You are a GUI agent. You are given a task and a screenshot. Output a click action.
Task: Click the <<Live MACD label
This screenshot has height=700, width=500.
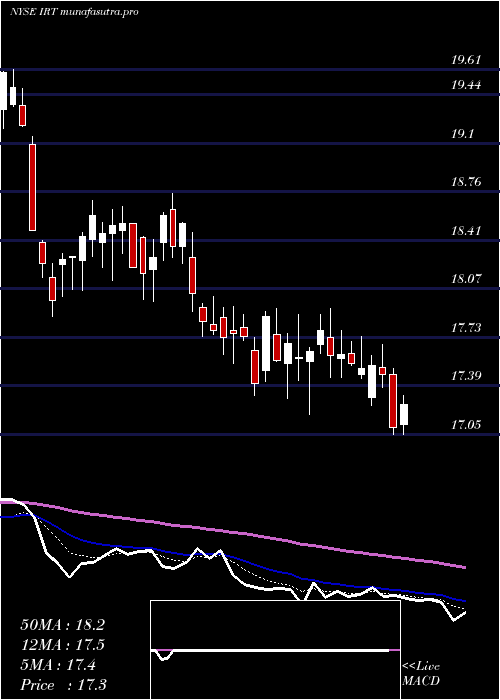coord(421,674)
